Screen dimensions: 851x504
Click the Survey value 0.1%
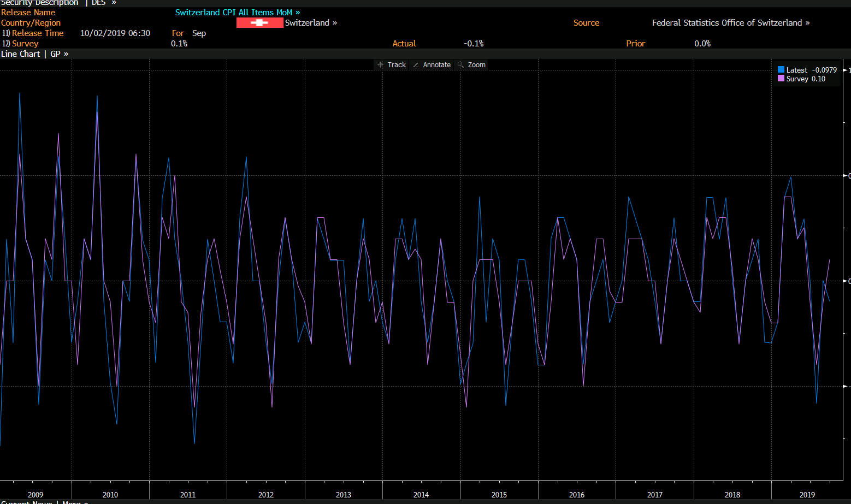click(x=179, y=43)
